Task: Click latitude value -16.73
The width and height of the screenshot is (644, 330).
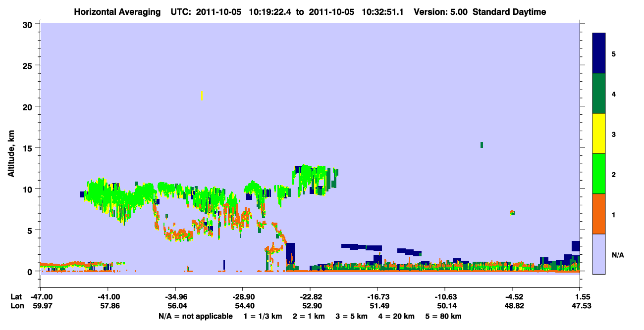Action: pos(377,297)
